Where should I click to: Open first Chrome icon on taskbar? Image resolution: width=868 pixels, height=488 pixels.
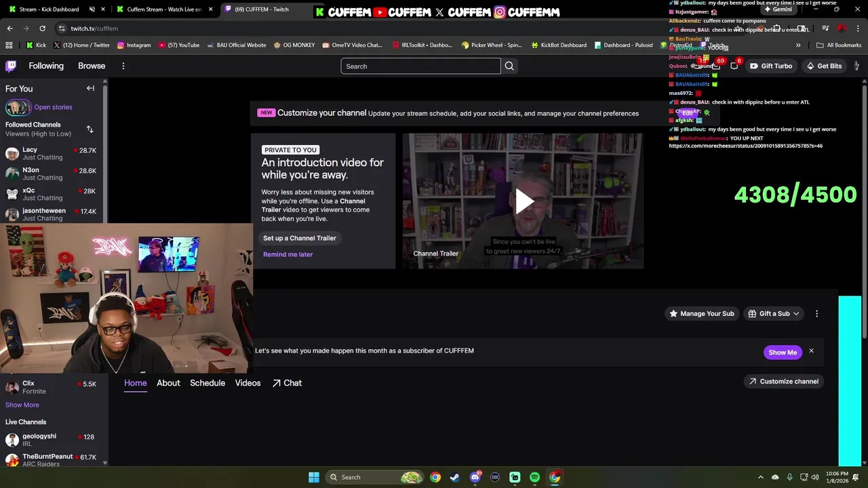435,477
